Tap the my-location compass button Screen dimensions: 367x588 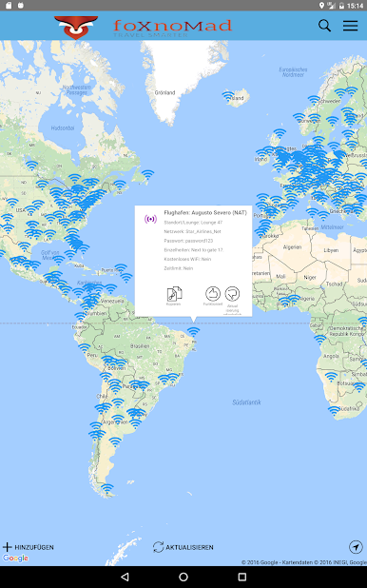click(x=356, y=547)
